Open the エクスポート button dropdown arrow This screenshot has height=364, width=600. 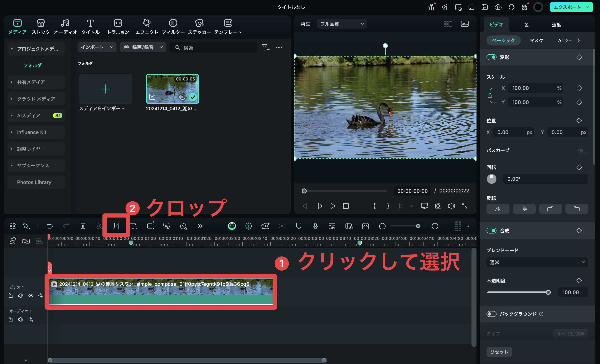click(x=587, y=7)
